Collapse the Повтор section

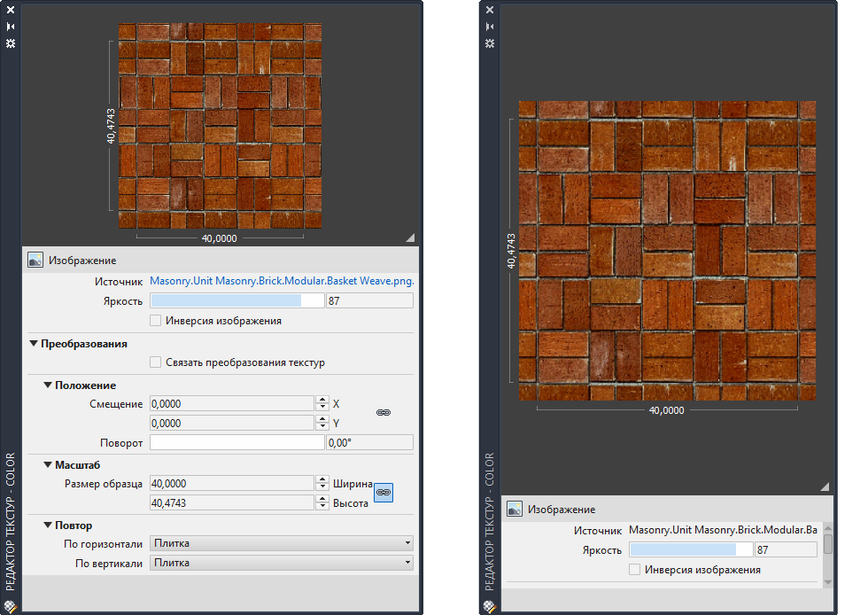point(48,525)
